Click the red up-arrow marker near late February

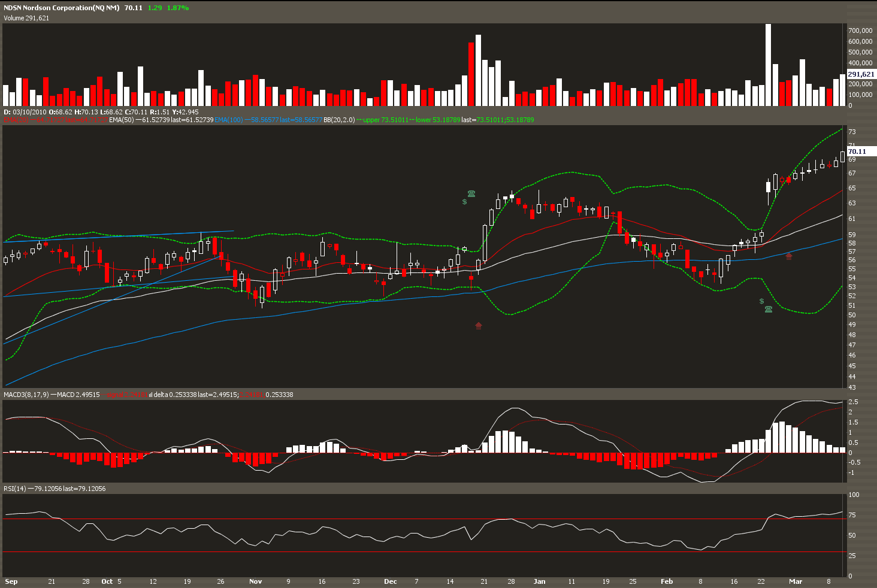click(x=789, y=256)
